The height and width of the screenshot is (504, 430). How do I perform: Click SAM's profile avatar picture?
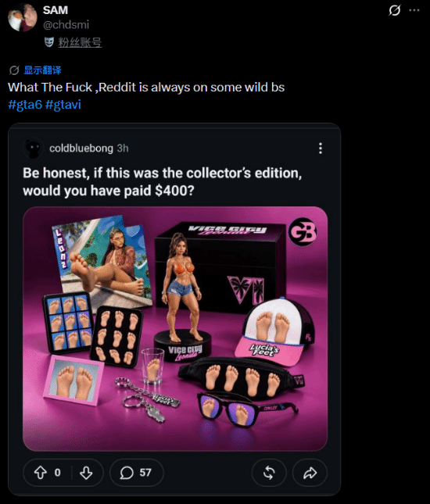click(22, 17)
